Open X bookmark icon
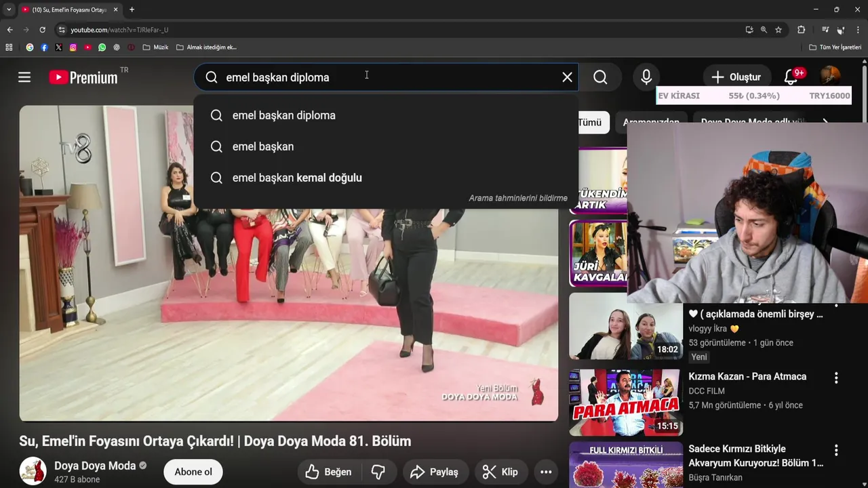This screenshot has height=488, width=868. click(x=58, y=47)
